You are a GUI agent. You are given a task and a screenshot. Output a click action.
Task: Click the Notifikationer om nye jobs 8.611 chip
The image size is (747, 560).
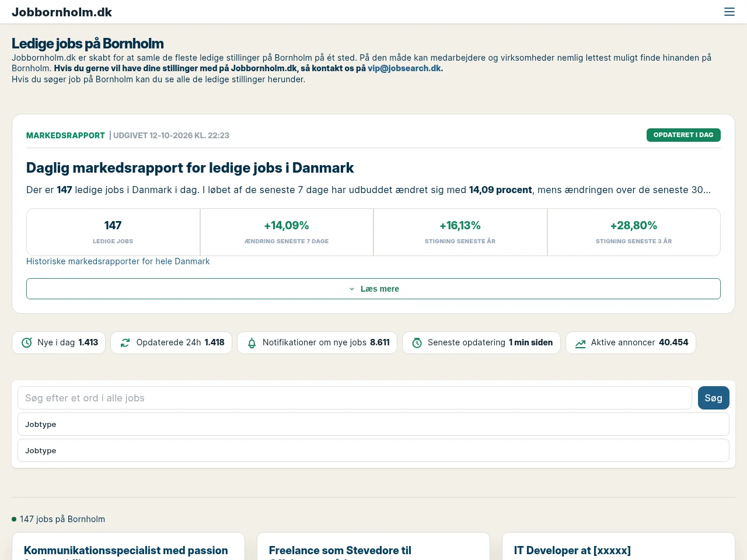click(x=317, y=342)
